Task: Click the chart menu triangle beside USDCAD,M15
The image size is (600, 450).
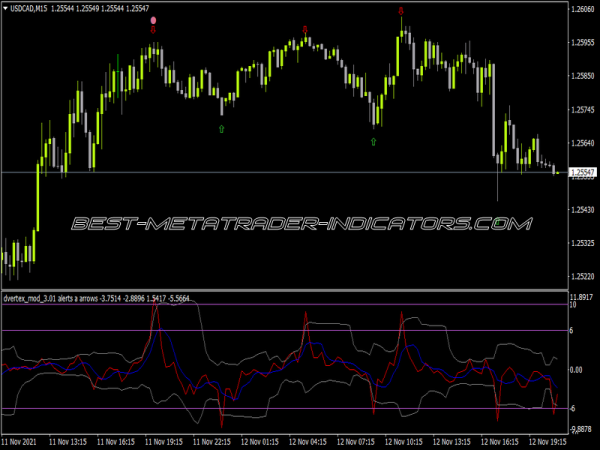Action: pos(5,8)
